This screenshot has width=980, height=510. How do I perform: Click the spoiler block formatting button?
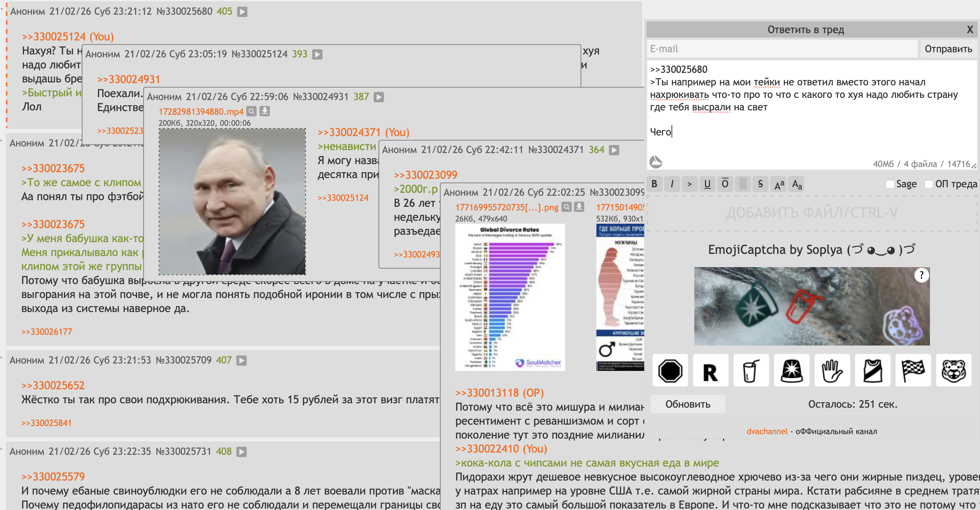[x=743, y=184]
